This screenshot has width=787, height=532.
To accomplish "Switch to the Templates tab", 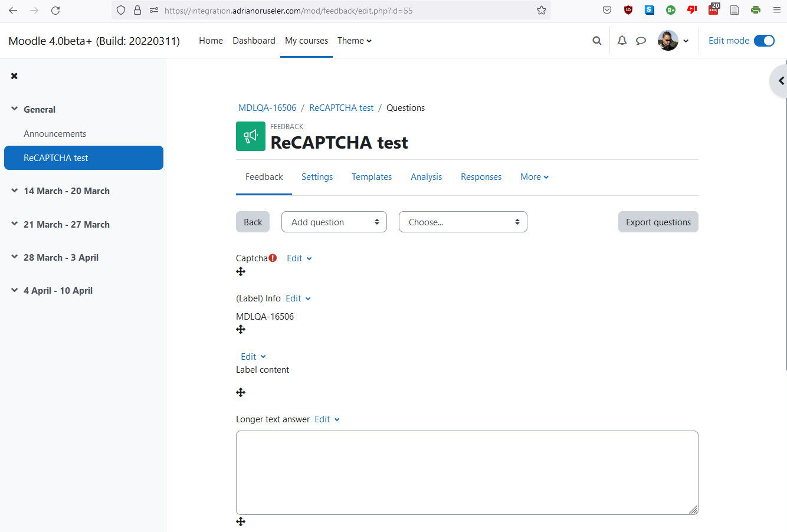I will click(x=372, y=177).
